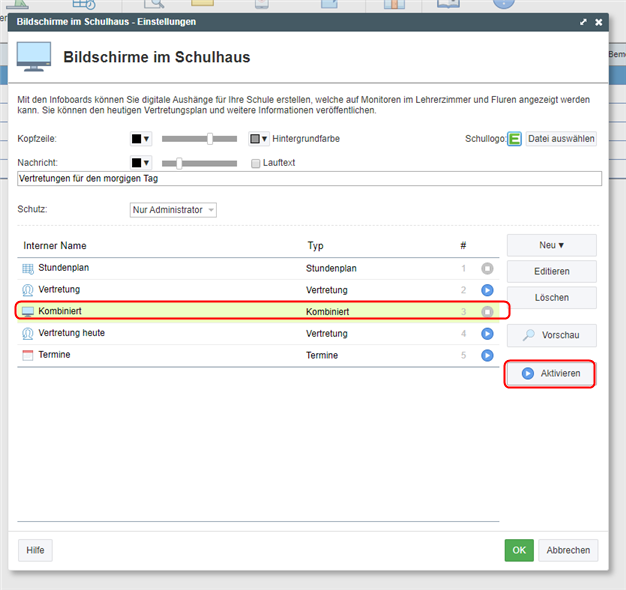Click the green Schullogo image icon

coord(514,139)
